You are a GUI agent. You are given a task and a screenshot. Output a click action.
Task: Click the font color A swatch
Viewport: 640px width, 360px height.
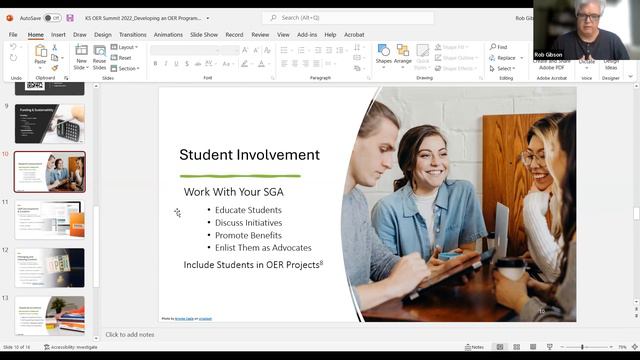tap(261, 64)
